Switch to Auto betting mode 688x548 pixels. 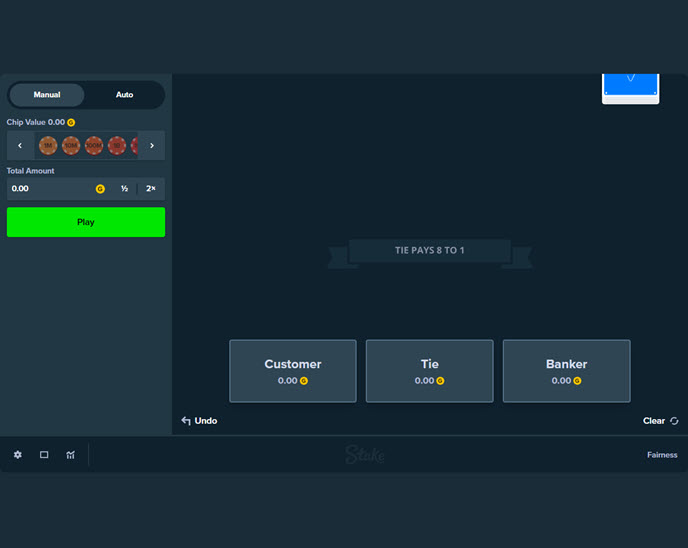[x=124, y=95]
